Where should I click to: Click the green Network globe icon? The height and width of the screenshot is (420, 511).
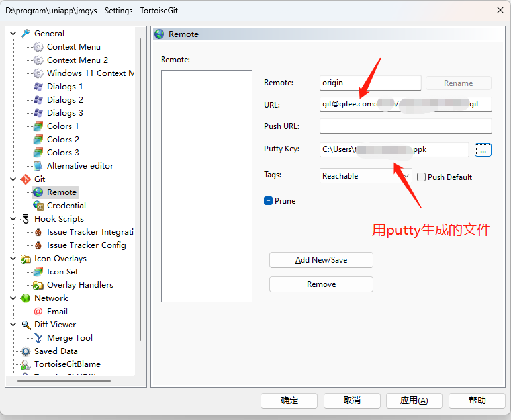(x=26, y=298)
